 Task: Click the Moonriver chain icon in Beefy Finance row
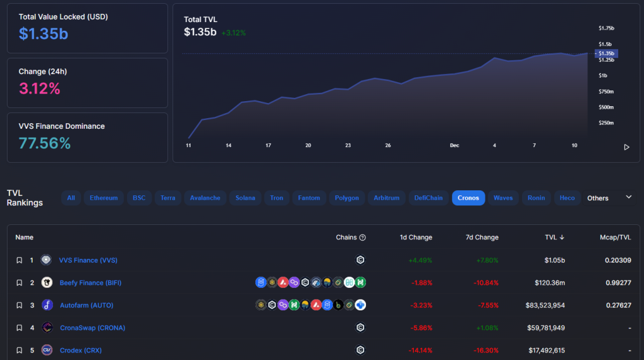tap(327, 283)
